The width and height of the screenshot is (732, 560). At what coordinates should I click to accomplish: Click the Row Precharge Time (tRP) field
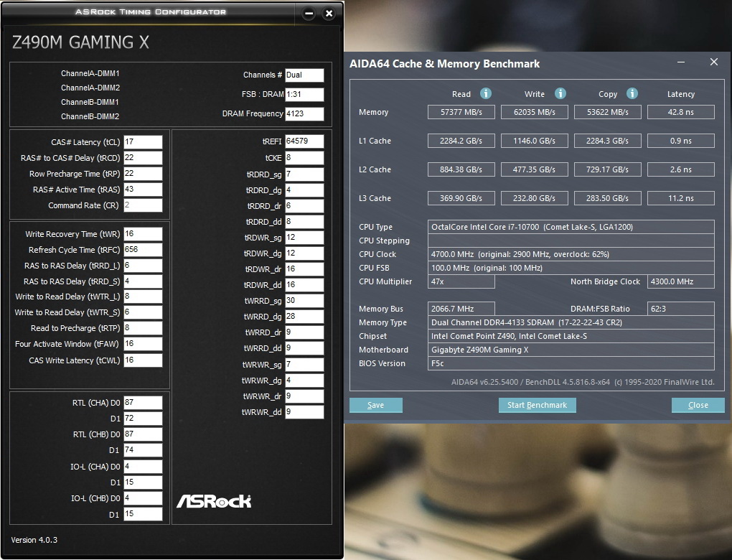coord(143,174)
